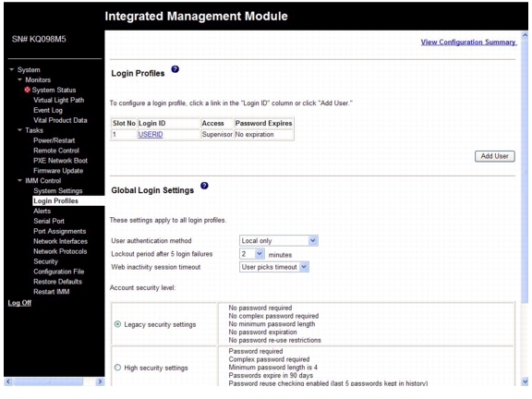Open PXE Network Boot task
The width and height of the screenshot is (532, 399).
coord(60,161)
